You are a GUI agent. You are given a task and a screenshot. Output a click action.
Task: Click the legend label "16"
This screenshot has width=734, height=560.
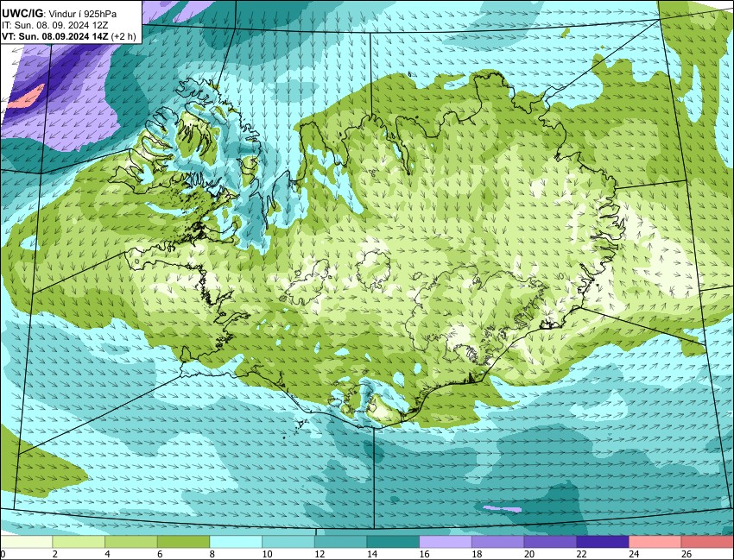click(x=425, y=554)
